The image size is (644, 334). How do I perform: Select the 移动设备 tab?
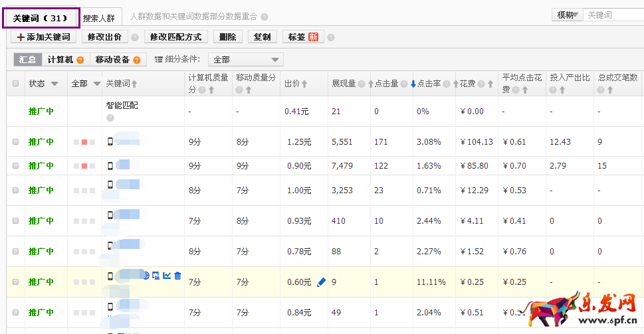pos(117,60)
